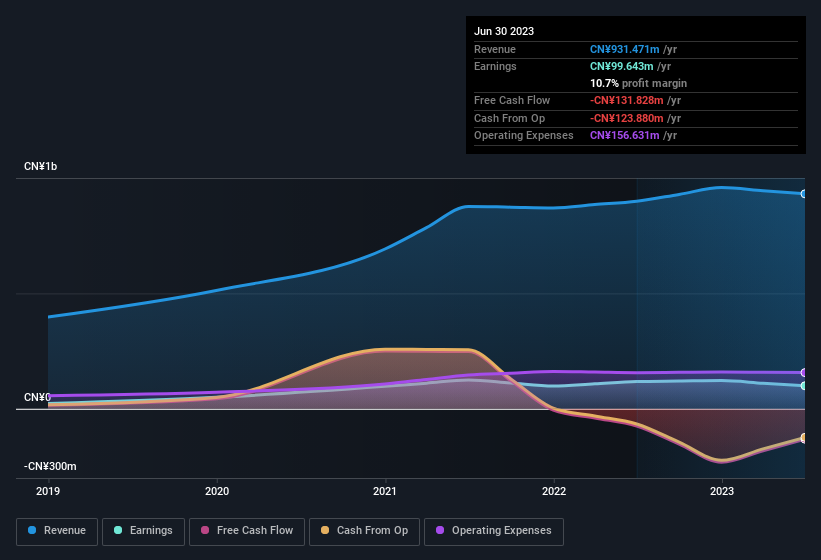Click the blue Revenue endpoint marker
The height and width of the screenshot is (560, 821).
[804, 194]
